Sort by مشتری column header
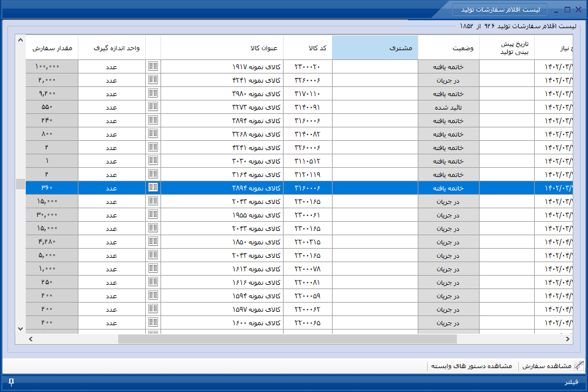The width and height of the screenshot is (588, 392). [375, 48]
